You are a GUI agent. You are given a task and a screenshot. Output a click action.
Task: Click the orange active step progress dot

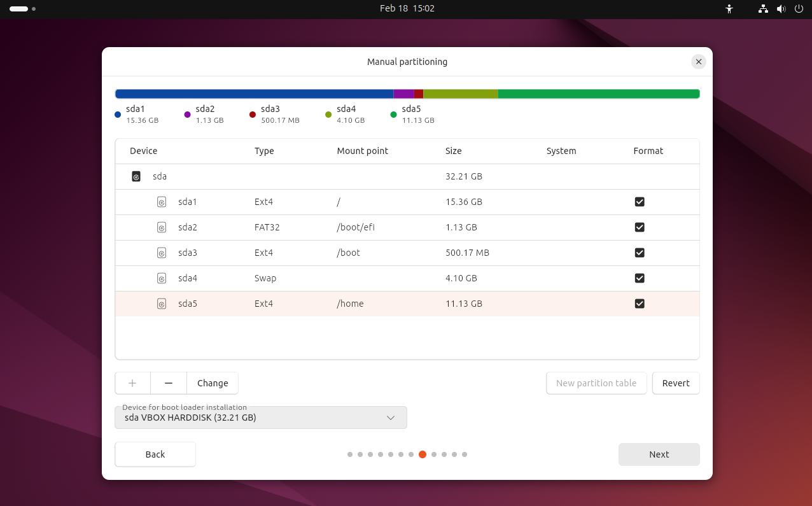(x=423, y=454)
